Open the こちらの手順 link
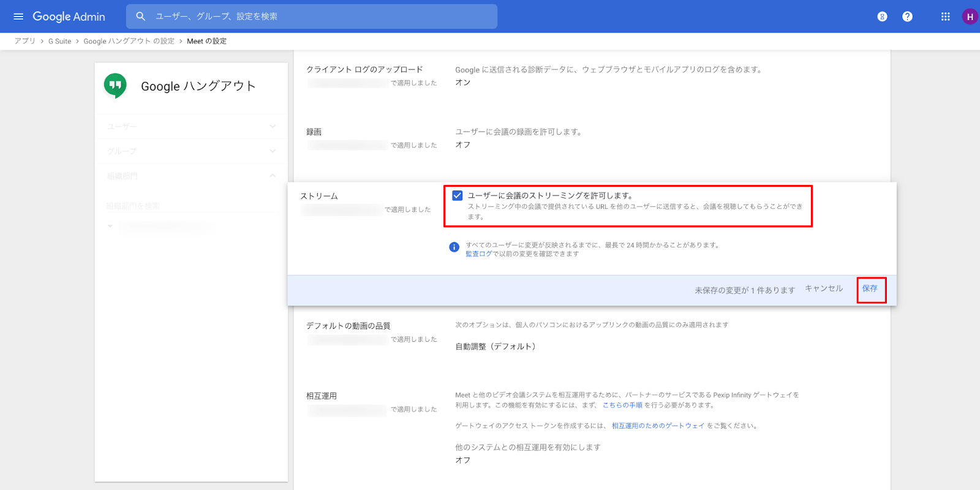 pos(622,405)
